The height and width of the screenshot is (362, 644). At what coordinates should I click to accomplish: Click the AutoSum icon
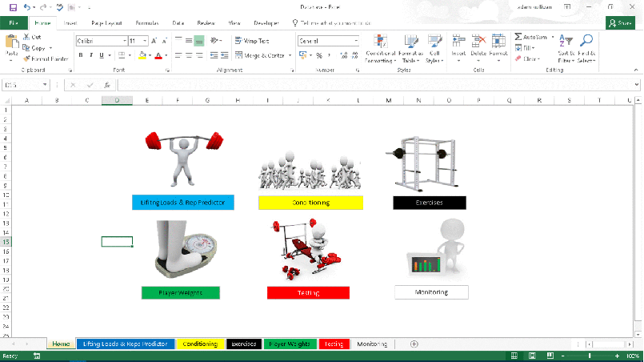point(518,37)
